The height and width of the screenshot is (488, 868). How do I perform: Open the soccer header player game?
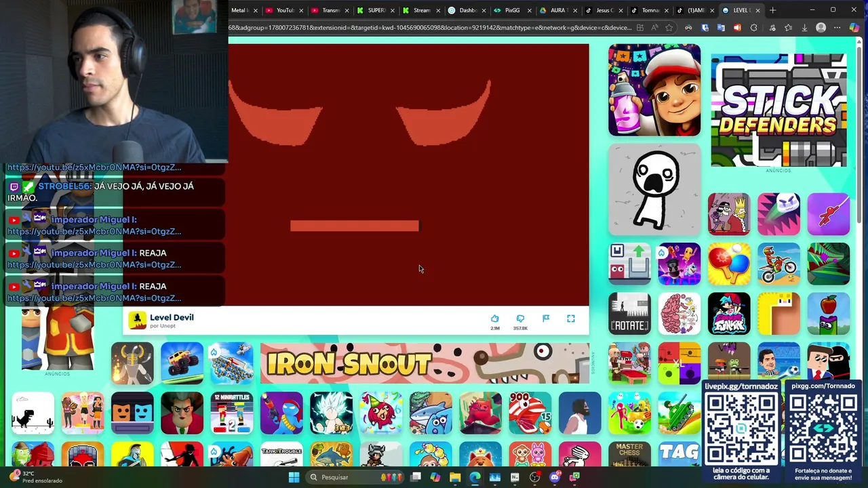pyautogui.click(x=778, y=361)
